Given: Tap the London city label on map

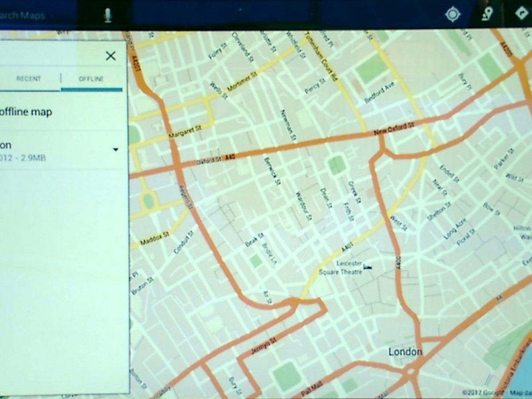Looking at the screenshot, I should tap(405, 352).
